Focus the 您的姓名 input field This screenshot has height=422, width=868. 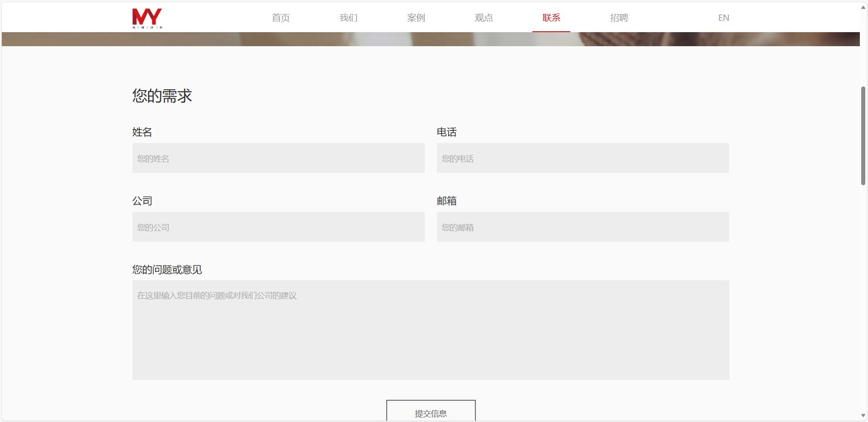pos(279,158)
